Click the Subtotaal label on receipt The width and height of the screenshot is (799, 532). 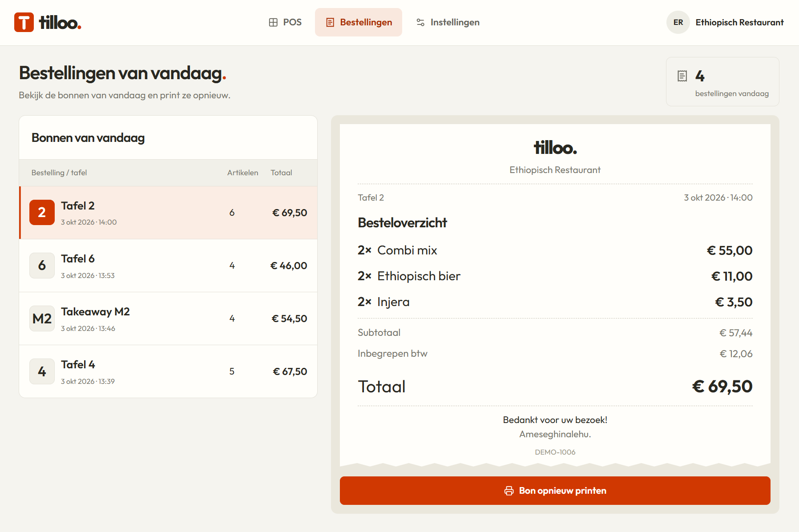[x=379, y=333]
